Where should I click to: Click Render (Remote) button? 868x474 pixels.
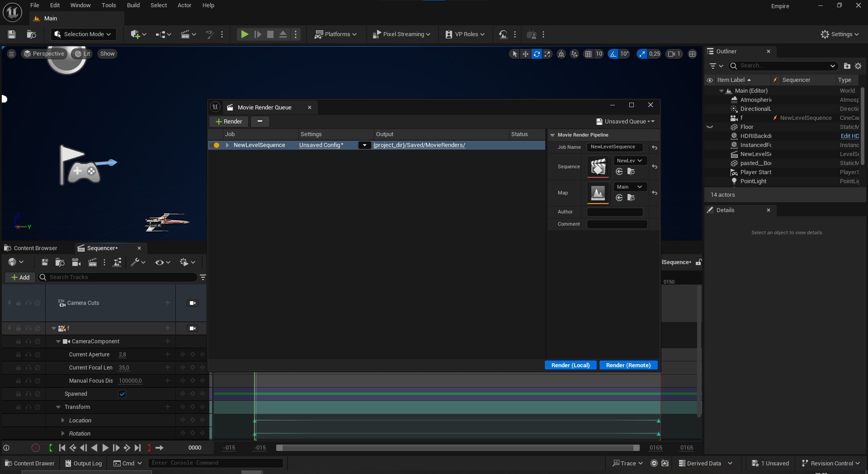628,365
